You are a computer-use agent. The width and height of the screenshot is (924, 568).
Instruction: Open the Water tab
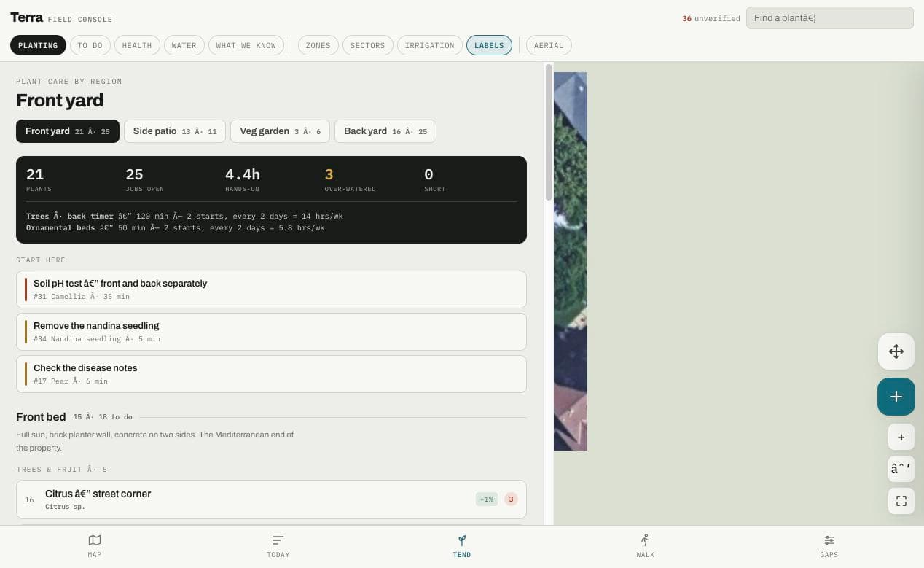184,45
